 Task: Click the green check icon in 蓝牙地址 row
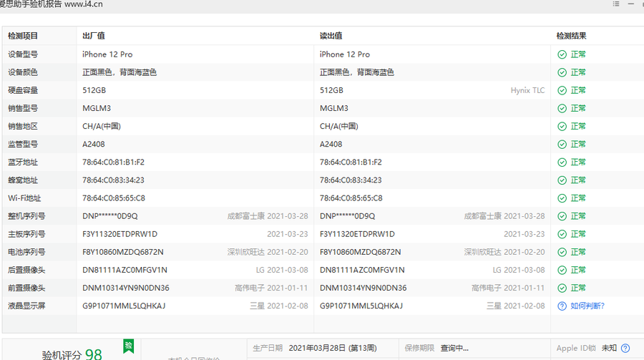coord(562,162)
